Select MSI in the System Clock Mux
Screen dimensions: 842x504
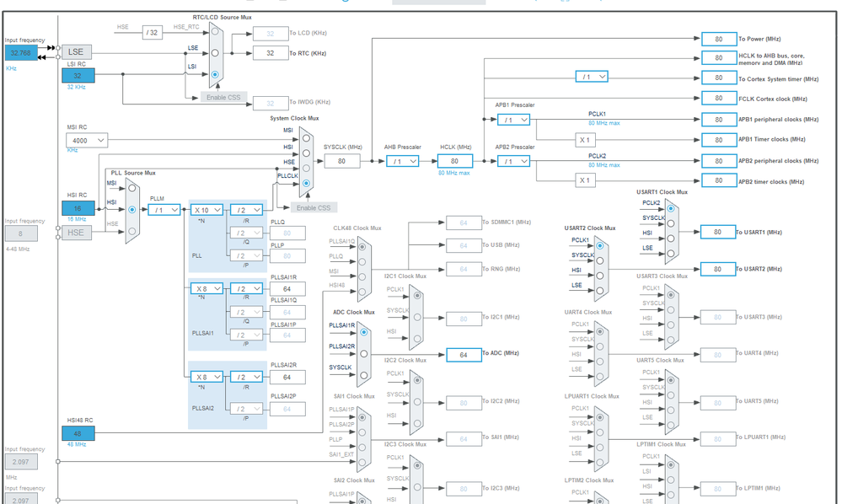(306, 138)
